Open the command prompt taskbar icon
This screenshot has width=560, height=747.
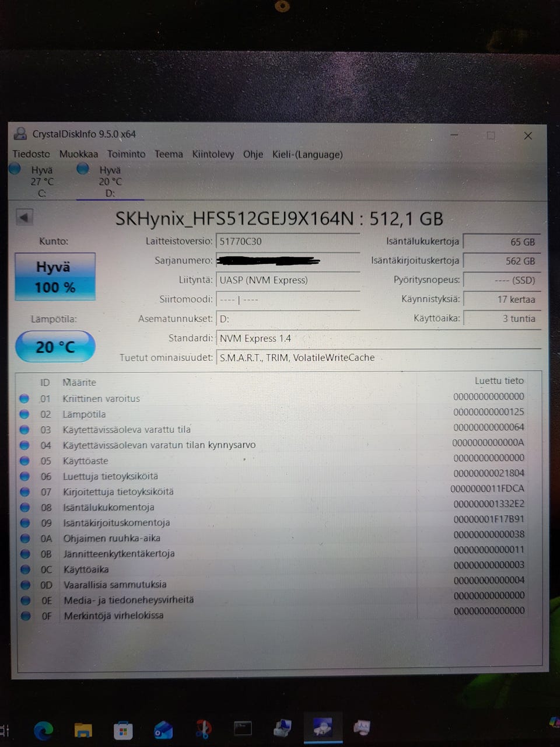point(243,728)
